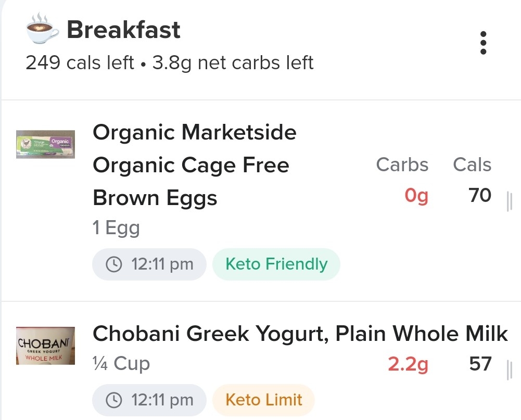Open the Chobani yogurt product thumbnail

pyautogui.click(x=45, y=346)
